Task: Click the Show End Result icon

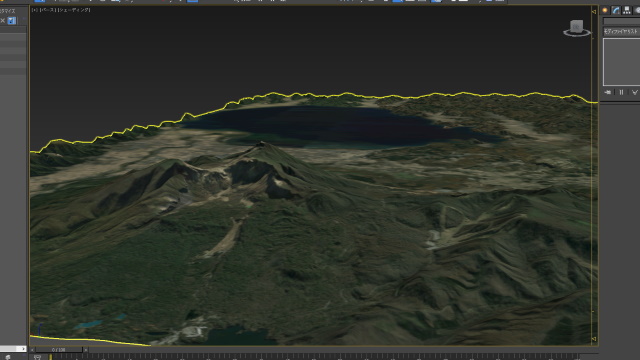Action: [621, 93]
